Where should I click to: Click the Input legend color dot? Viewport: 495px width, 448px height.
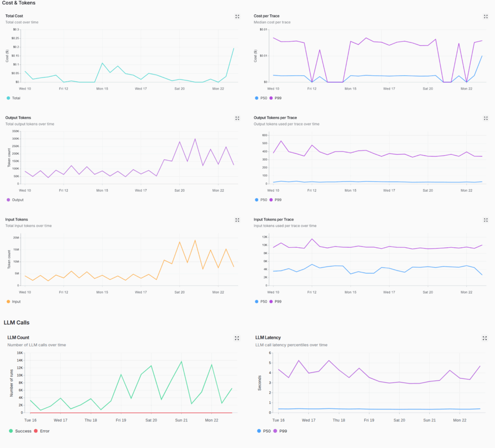point(8,301)
